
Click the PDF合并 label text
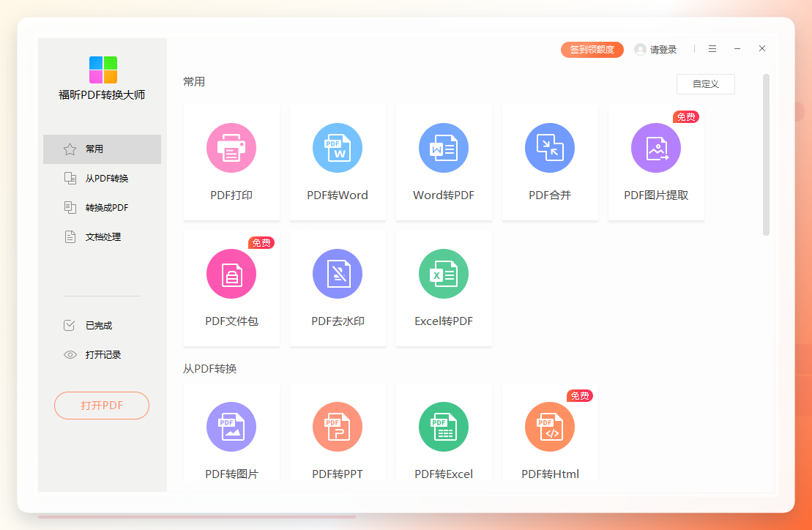(550, 195)
